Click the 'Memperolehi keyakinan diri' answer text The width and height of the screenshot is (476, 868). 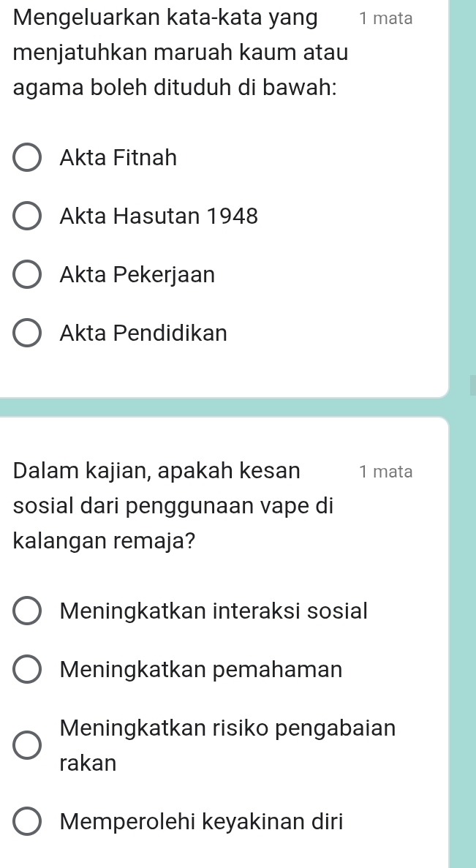202,821
